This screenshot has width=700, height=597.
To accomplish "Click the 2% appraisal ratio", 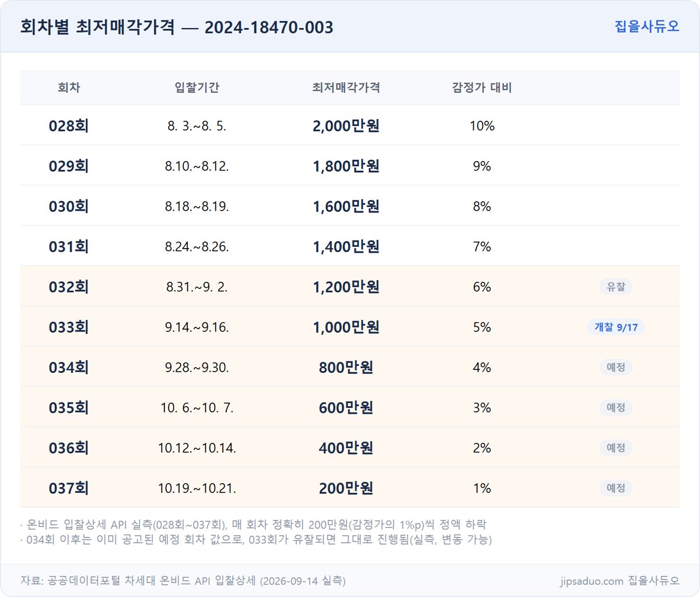I will pos(482,448).
